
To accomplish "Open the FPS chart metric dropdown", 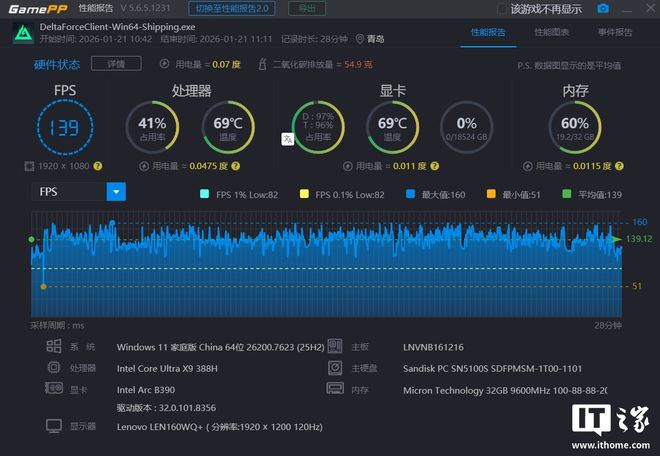I will (x=116, y=192).
